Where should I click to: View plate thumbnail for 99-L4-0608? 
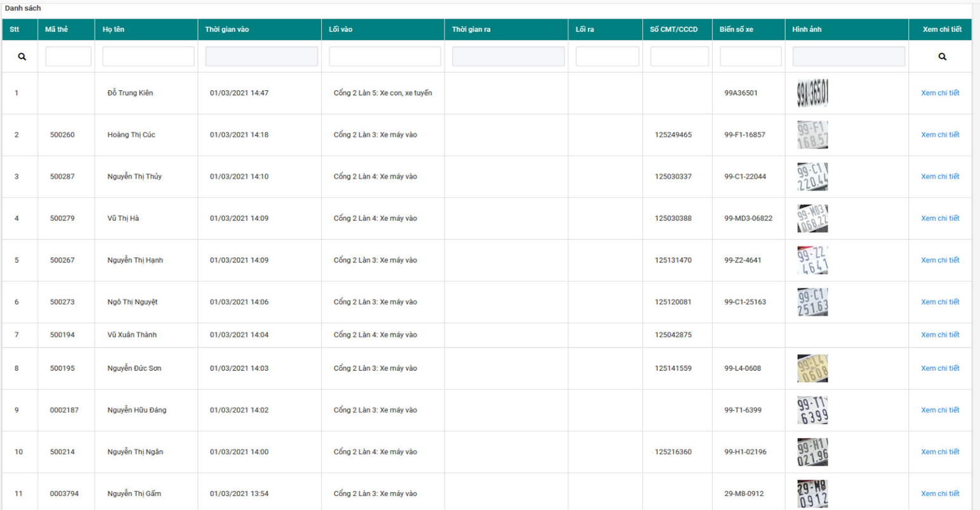point(812,368)
